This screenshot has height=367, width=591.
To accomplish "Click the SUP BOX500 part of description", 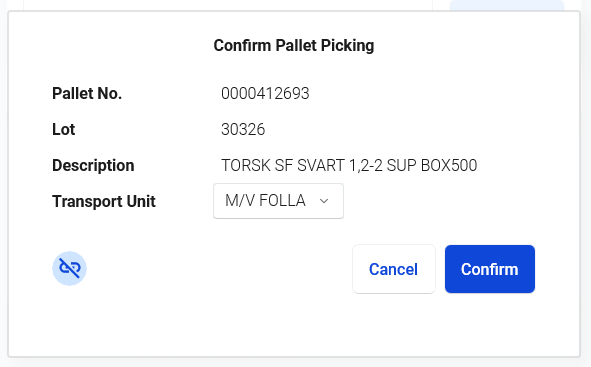I will pyautogui.click(x=432, y=165).
